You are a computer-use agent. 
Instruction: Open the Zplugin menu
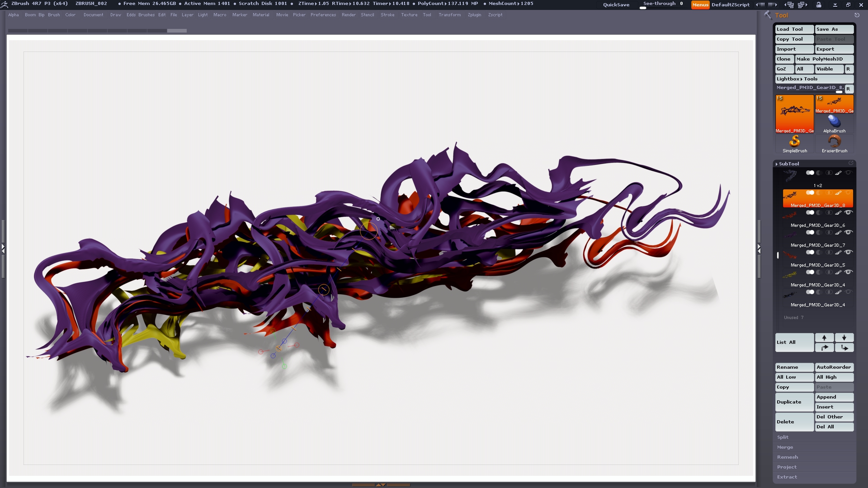[x=474, y=15]
